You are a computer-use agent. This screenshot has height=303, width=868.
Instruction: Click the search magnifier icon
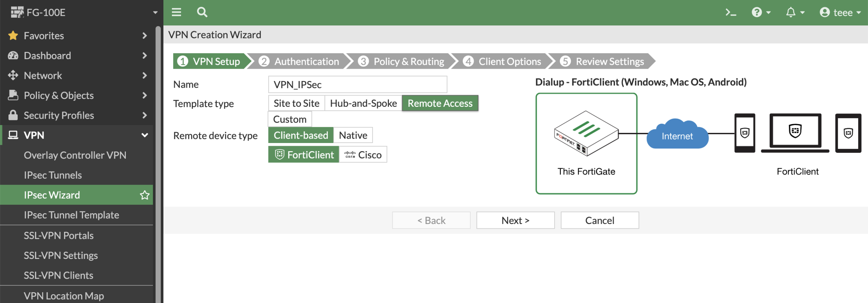(x=202, y=13)
